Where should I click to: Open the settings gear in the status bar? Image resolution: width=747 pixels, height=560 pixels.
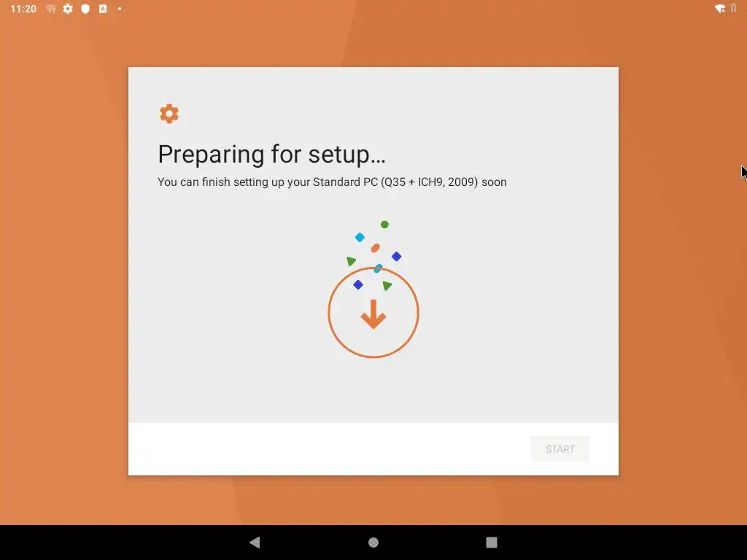coord(68,9)
